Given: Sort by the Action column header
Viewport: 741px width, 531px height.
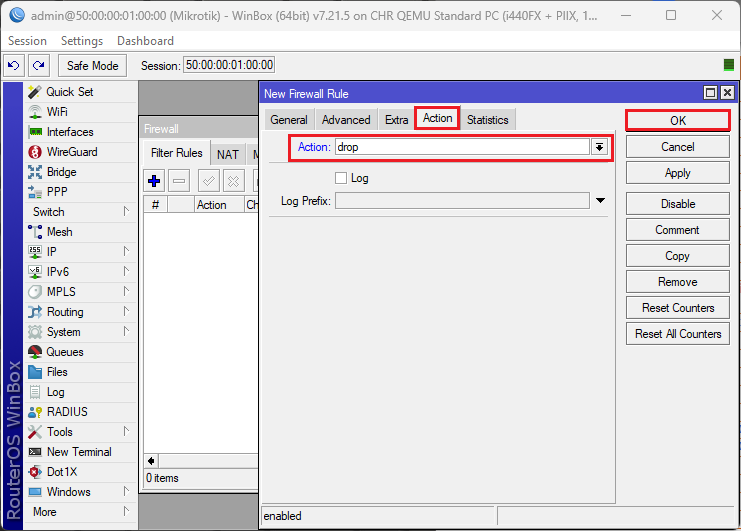Looking at the screenshot, I should point(219,205).
